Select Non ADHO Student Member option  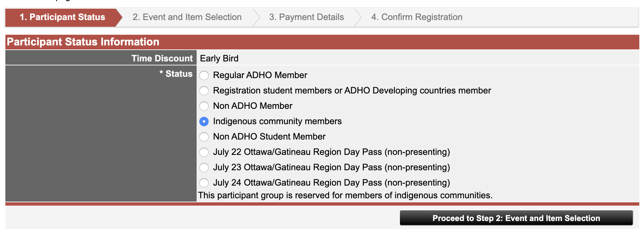tap(204, 137)
